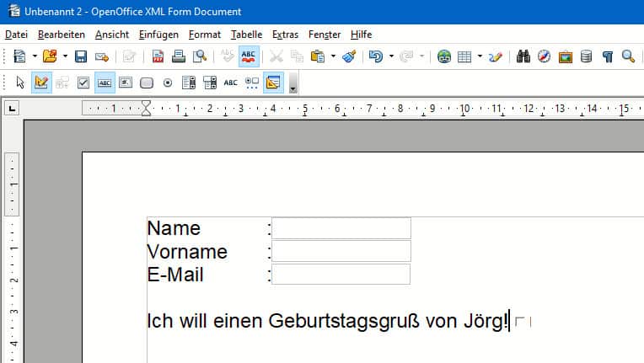Image resolution: width=644 pixels, height=363 pixels.
Task: Toggle AutoSpellcheck with red underline ABC
Action: click(249, 56)
